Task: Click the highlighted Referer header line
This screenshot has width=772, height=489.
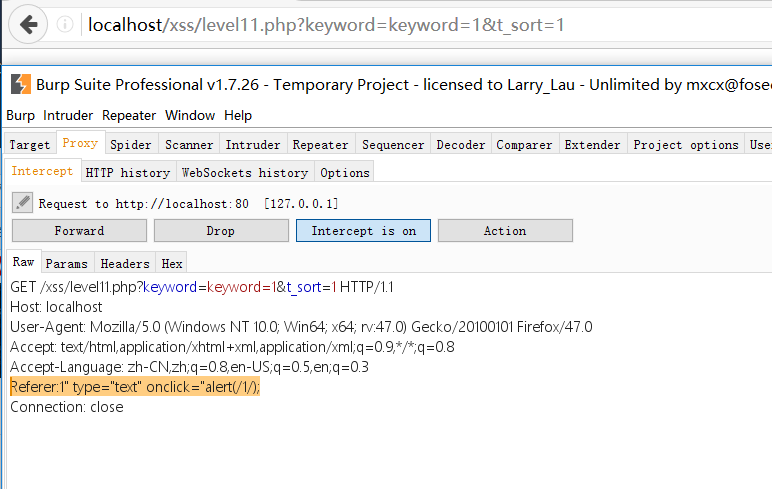Action: pos(135,387)
